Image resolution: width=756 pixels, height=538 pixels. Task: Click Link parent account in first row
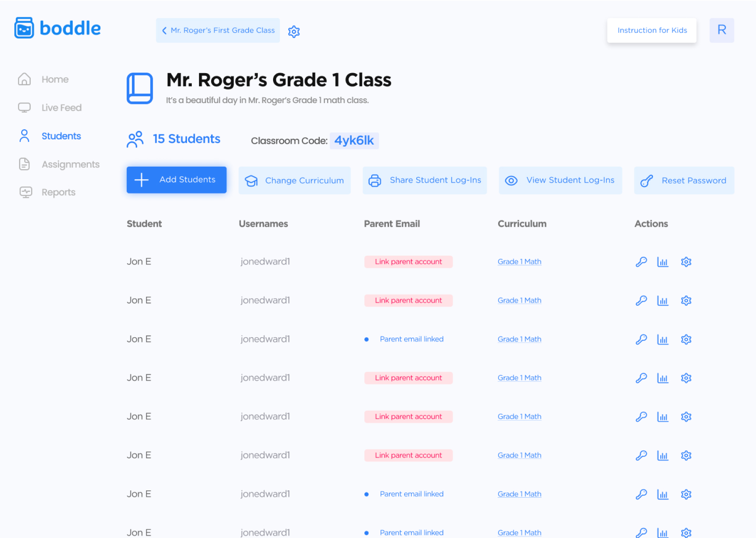(409, 262)
